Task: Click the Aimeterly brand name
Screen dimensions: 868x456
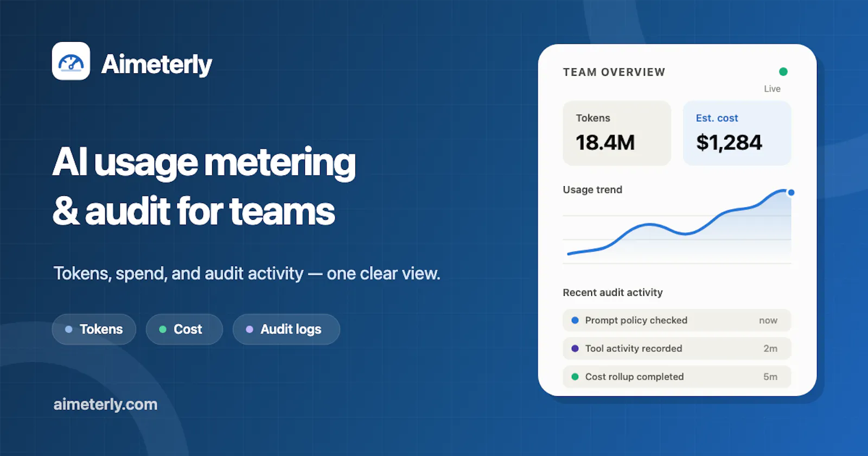Action: 156,65
